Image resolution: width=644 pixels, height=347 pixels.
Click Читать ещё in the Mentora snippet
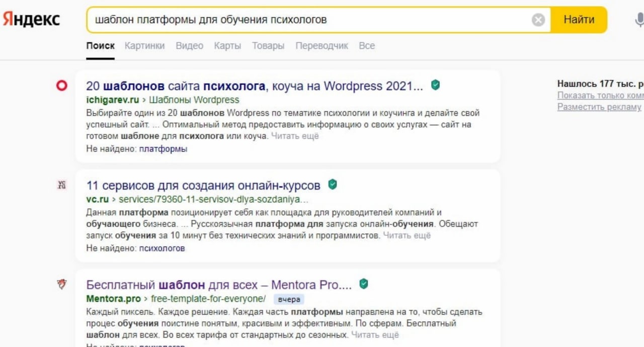(x=375, y=335)
